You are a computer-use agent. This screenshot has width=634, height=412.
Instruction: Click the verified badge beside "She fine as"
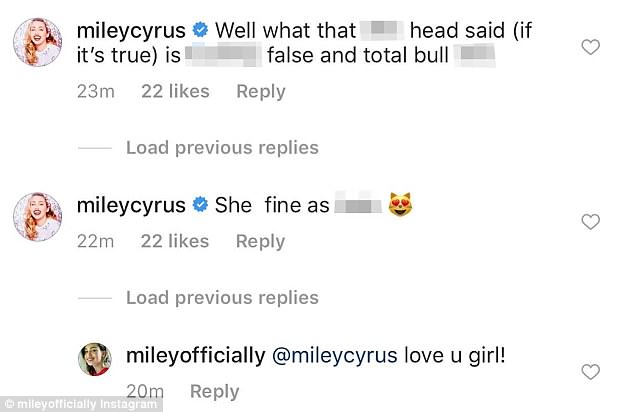point(199,205)
